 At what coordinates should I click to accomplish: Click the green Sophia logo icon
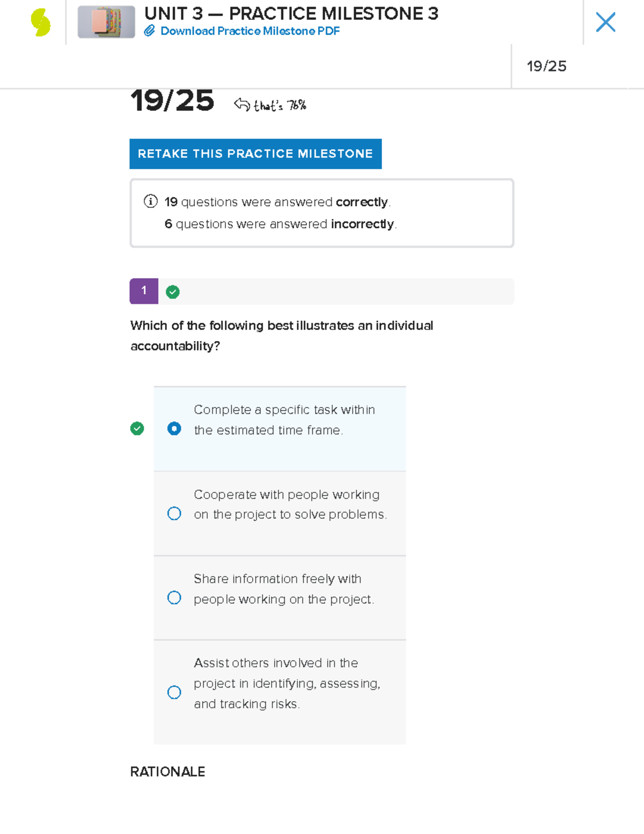point(40,23)
